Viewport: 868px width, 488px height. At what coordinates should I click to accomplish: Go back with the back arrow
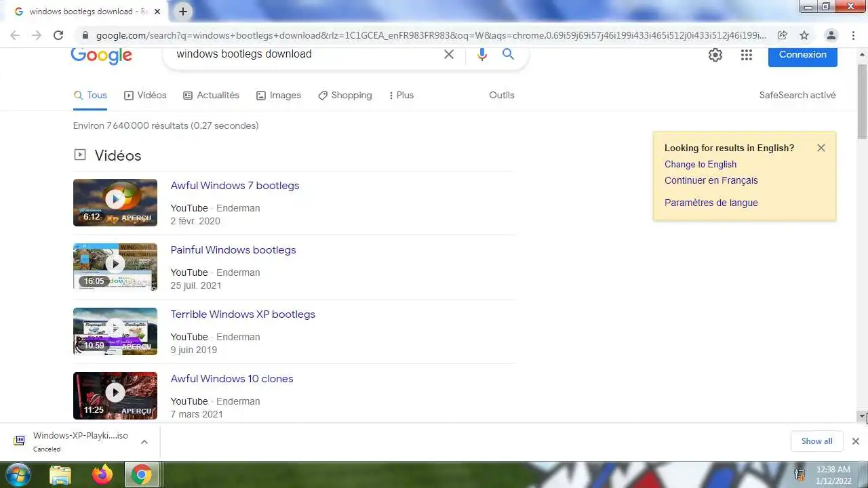[15, 35]
